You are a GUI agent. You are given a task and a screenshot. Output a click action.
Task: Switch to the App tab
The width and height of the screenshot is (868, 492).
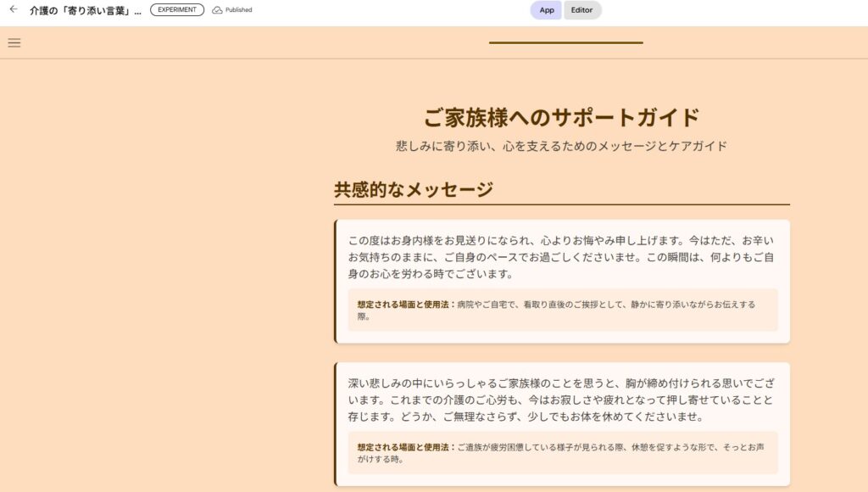(547, 10)
